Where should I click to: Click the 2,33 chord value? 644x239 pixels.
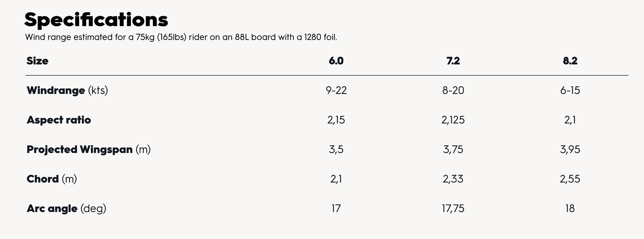453,179
